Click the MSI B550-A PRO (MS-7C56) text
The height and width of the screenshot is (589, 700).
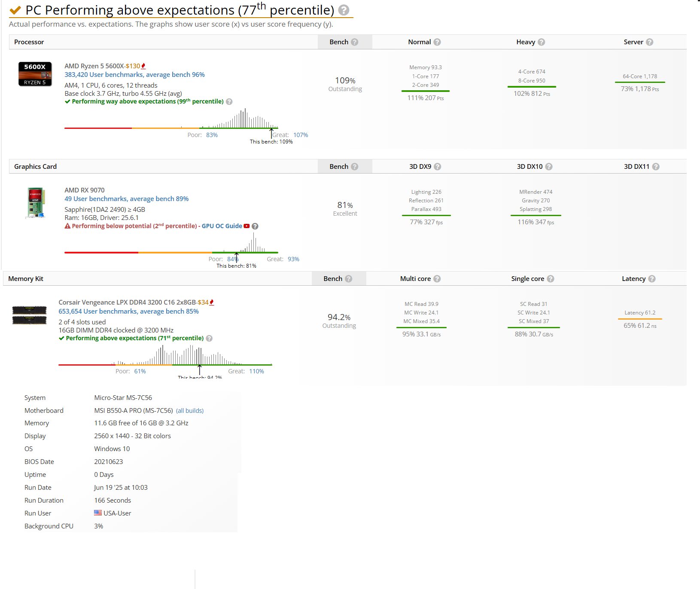(x=134, y=411)
